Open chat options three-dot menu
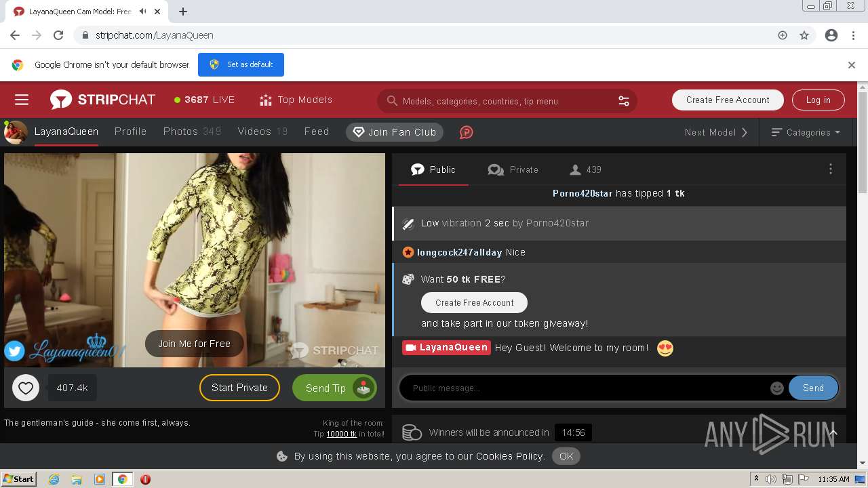 pyautogui.click(x=831, y=169)
